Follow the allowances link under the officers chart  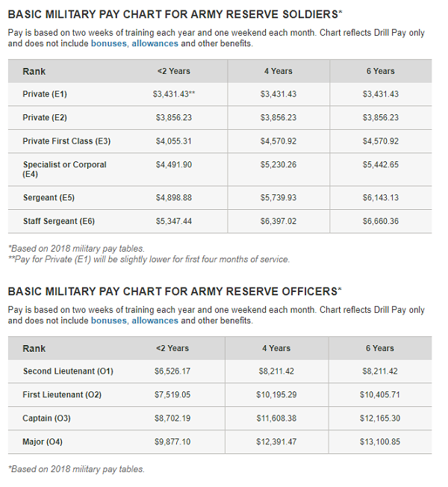click(155, 320)
